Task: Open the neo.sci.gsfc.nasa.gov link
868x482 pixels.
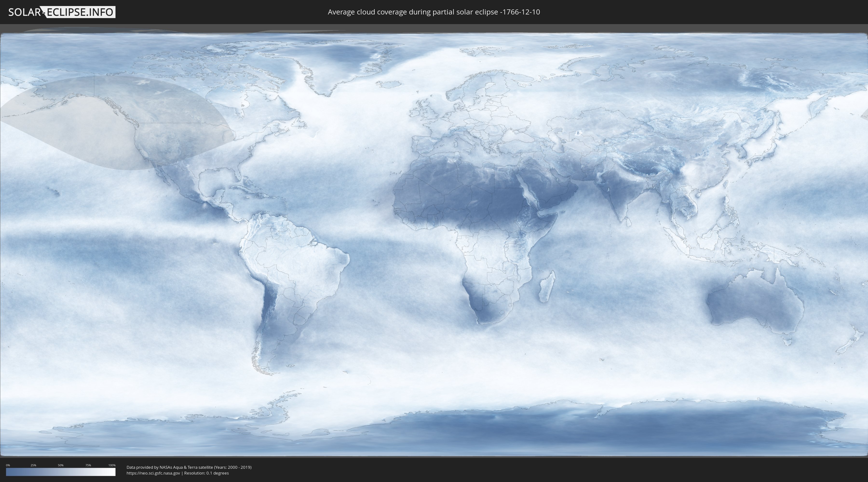Action: click(x=153, y=473)
